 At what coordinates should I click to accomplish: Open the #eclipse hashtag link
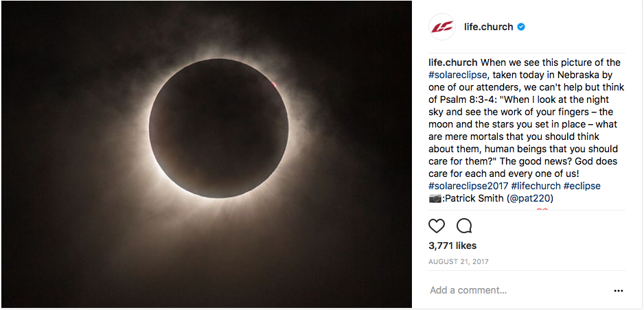tap(582, 186)
